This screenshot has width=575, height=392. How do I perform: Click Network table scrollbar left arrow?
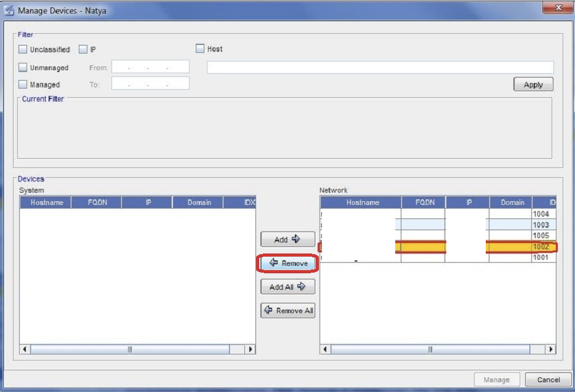tap(325, 349)
